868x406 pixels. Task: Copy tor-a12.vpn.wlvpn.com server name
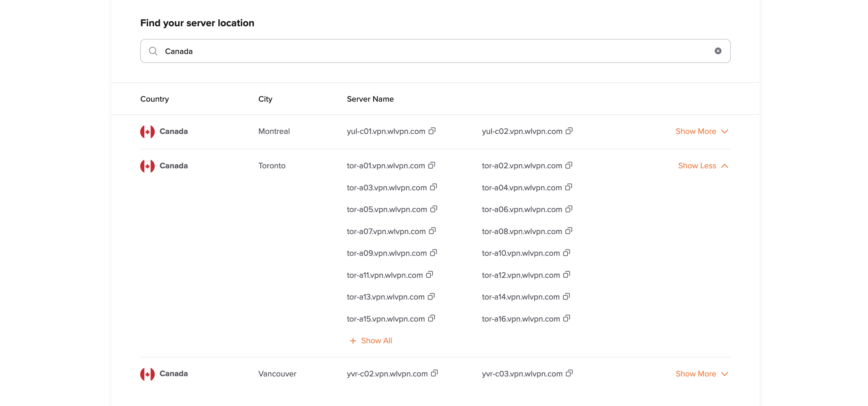click(x=567, y=274)
